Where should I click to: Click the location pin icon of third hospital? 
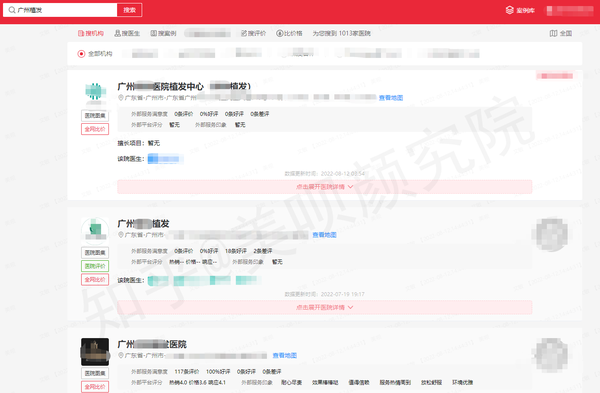tap(121, 355)
